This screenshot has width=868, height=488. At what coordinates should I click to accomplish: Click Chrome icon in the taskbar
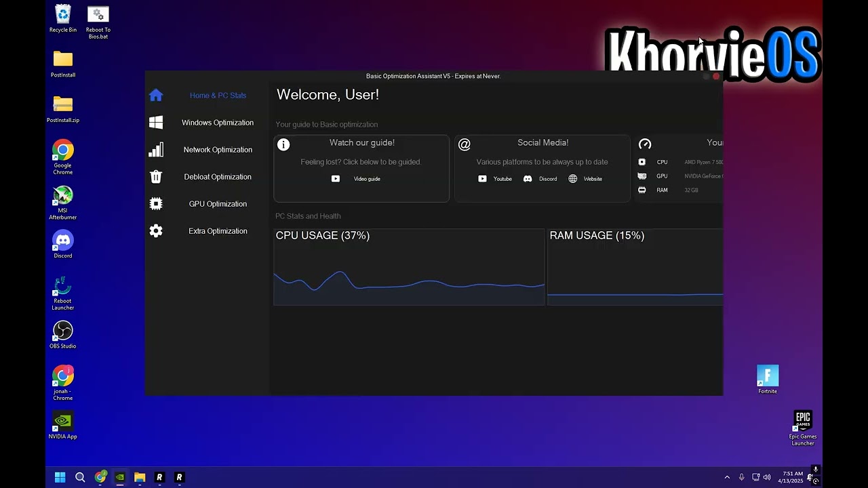(100, 477)
